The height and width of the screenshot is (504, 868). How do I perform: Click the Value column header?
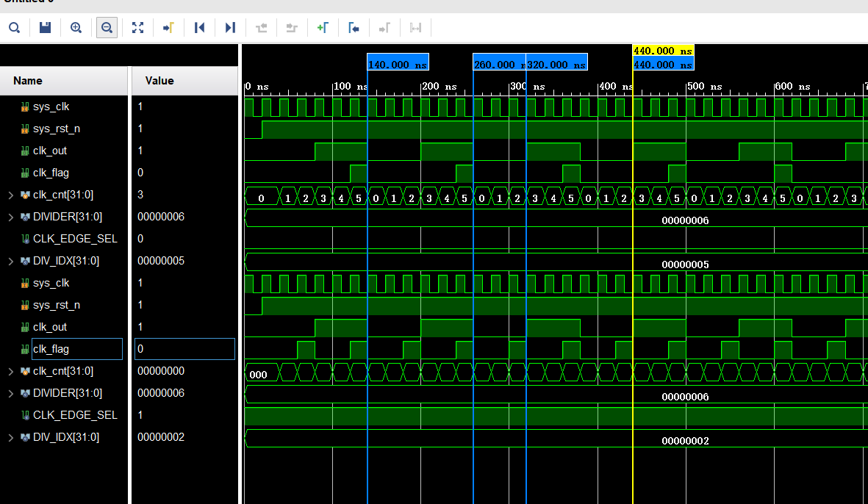pyautogui.click(x=159, y=81)
